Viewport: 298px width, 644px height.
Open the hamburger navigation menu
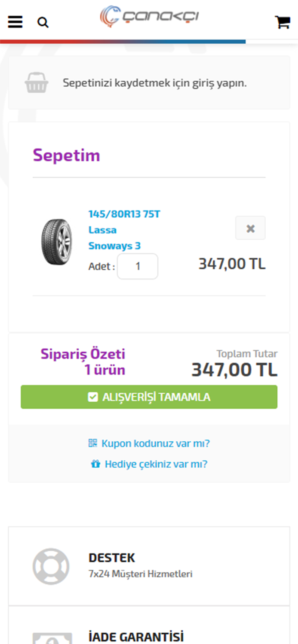pyautogui.click(x=15, y=22)
